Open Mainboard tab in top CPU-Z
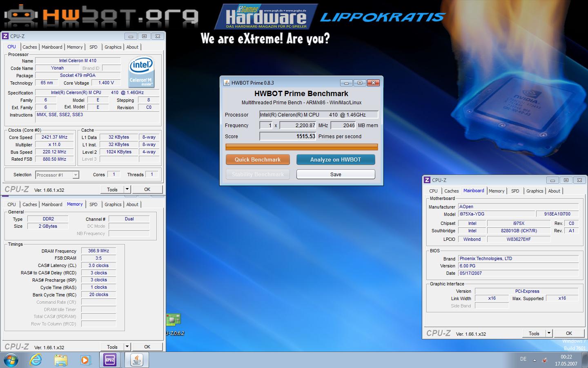Screen dimensions: 588x368 [x=52, y=47]
